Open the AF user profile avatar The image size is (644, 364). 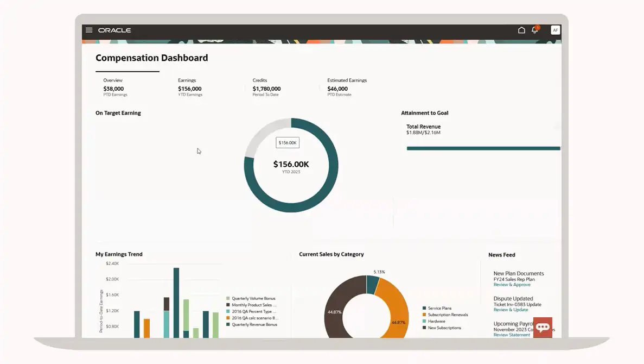(555, 30)
